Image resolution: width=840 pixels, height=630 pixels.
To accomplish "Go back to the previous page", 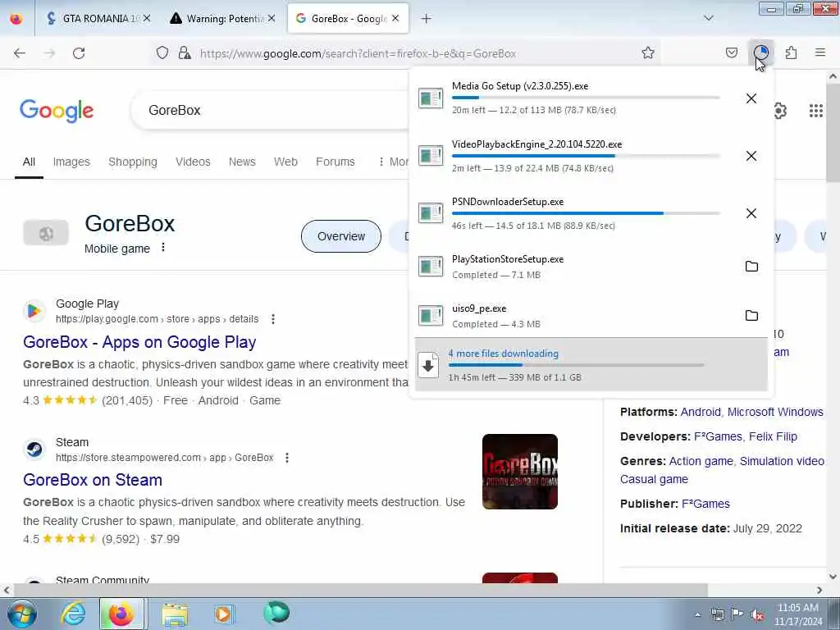I will point(20,53).
